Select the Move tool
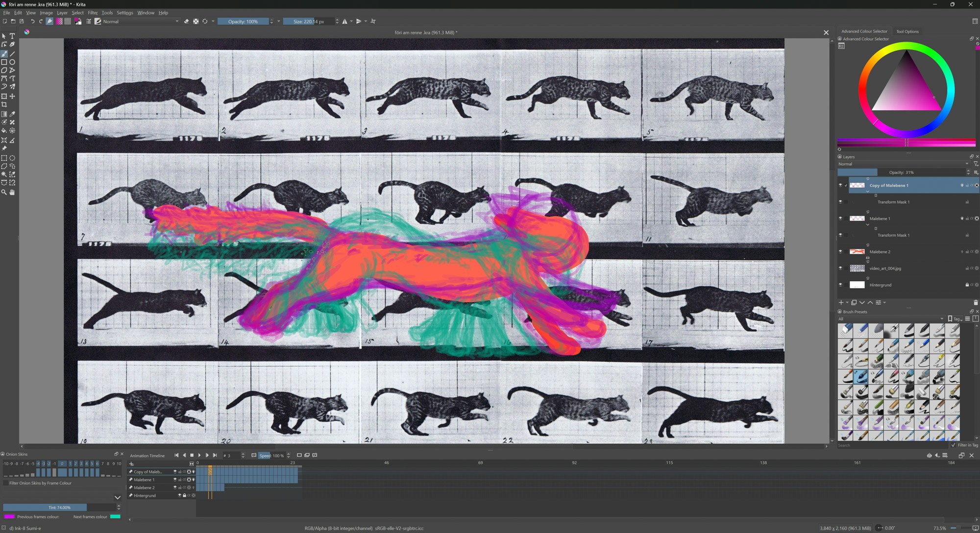The width and height of the screenshot is (980, 533). [12, 96]
